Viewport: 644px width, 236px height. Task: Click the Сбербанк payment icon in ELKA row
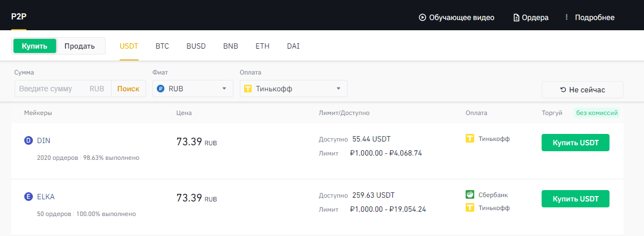pos(470,195)
